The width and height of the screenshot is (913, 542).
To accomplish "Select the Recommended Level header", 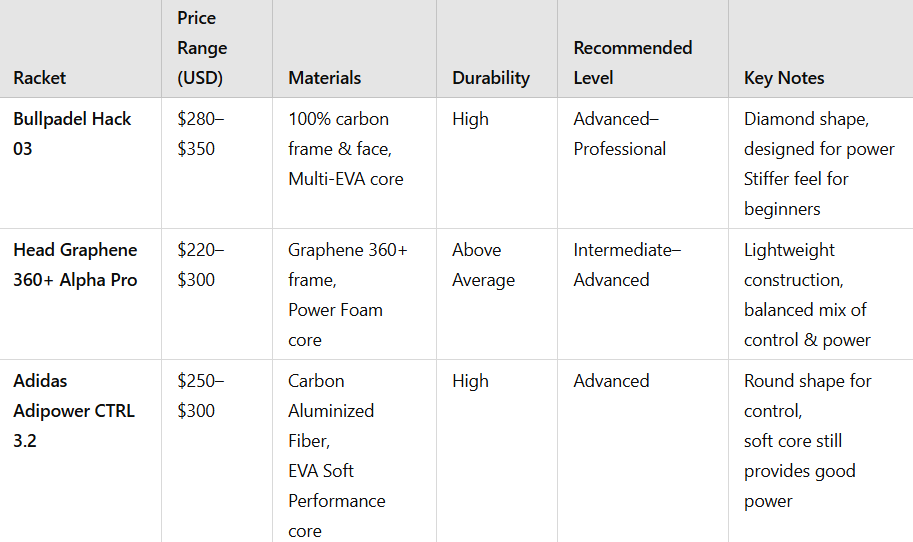I will pyautogui.click(x=632, y=63).
